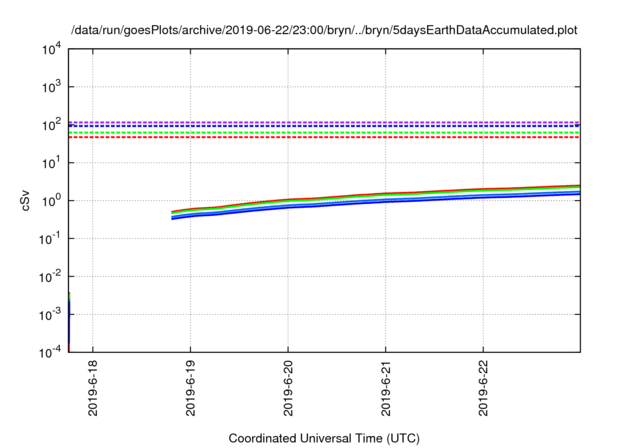640x448 pixels.
Task: Click the red dashed threshold line
Action: (x=324, y=137)
